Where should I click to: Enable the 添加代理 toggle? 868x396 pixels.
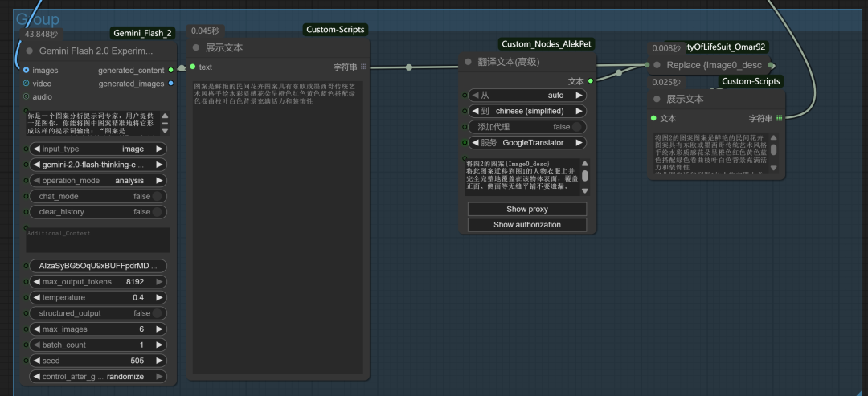pos(576,127)
